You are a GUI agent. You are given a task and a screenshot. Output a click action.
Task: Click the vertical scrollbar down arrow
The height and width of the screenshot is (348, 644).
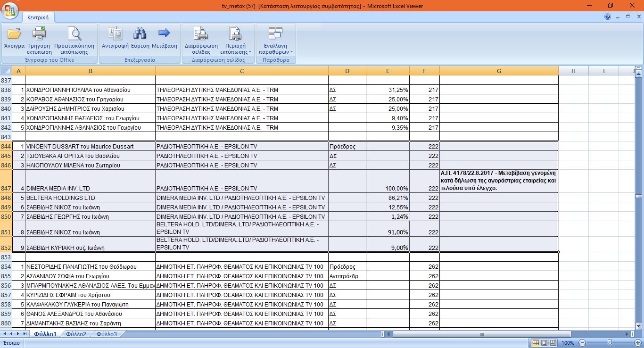(639, 325)
